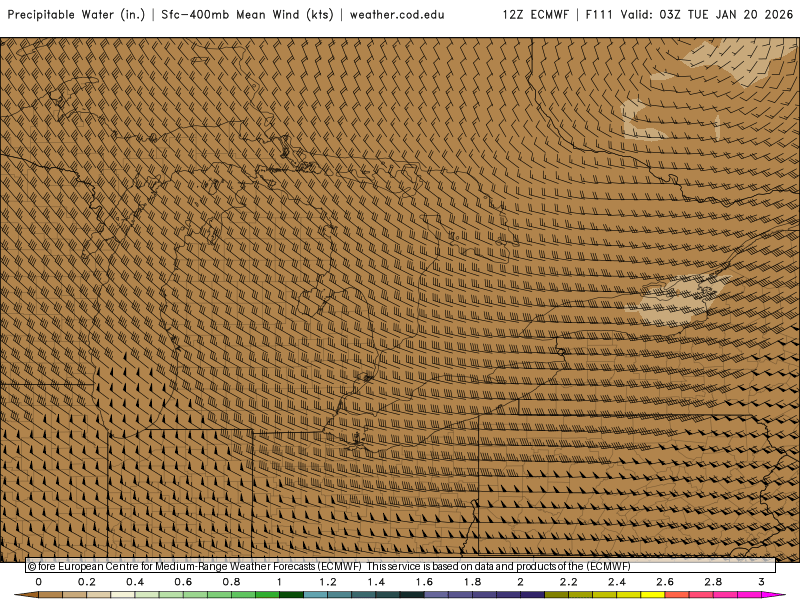Viewport: 800px width, 600px height.
Task: Click the 'Sfc-400mb Mean Wind (kts)' label
Action: click(247, 15)
